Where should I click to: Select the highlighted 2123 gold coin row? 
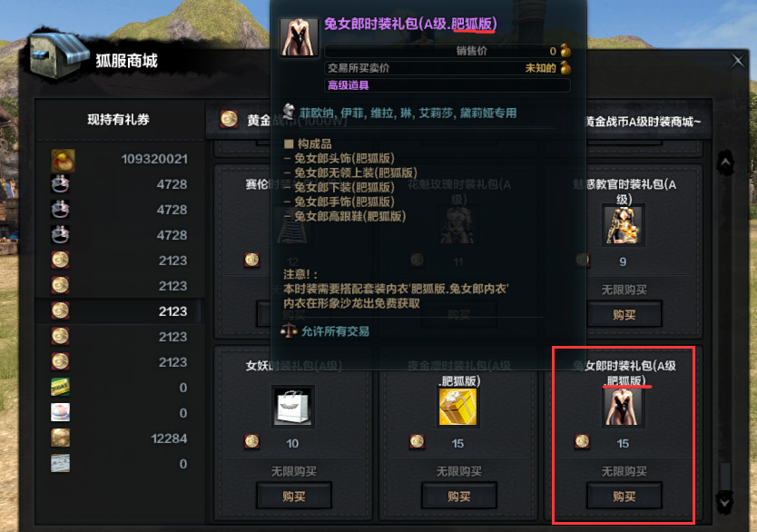point(119,310)
